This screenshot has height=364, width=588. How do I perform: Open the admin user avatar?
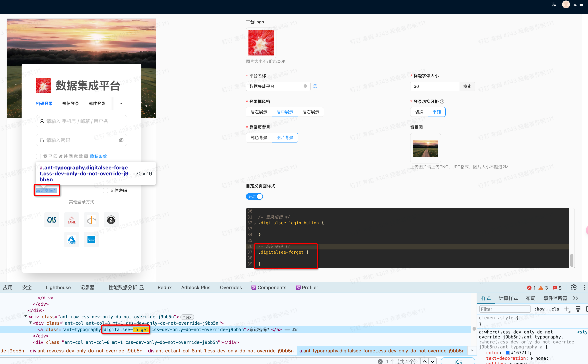pos(566,5)
